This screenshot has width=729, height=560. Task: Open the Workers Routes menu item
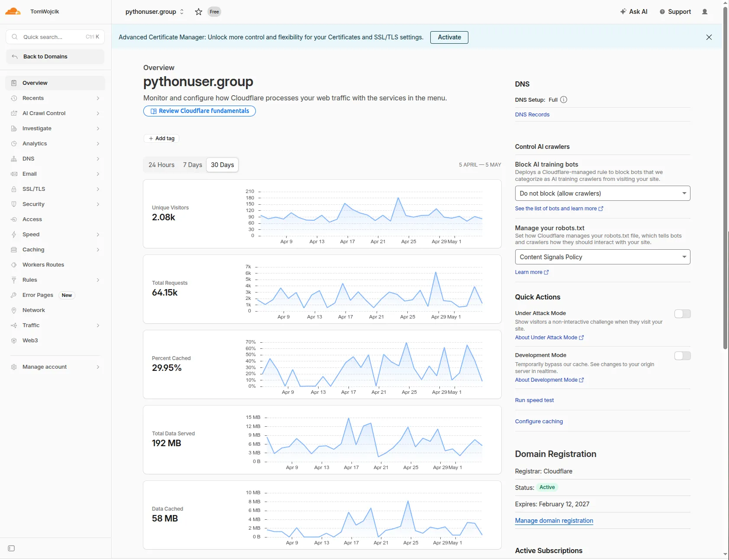55,265
